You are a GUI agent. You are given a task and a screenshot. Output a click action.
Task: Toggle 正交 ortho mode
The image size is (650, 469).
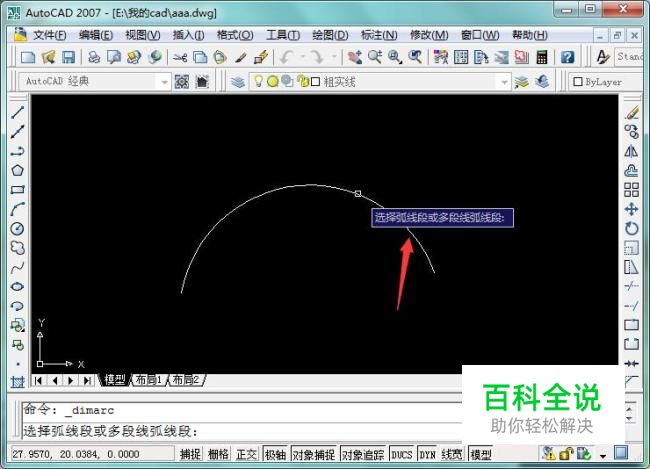(246, 454)
